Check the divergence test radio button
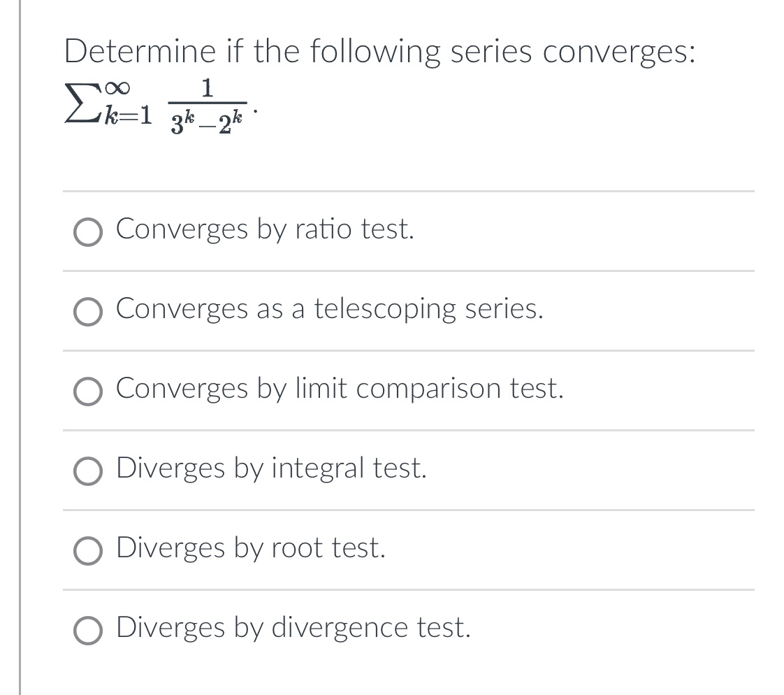This screenshot has height=695, width=784. tap(88, 630)
